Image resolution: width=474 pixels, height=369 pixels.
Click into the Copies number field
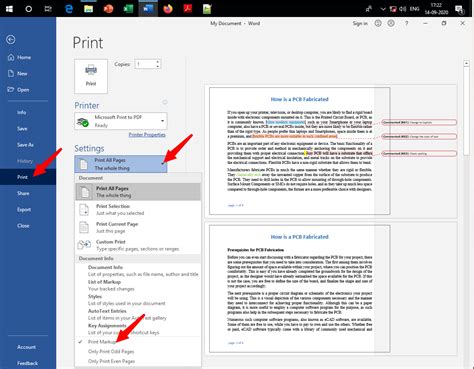click(x=145, y=64)
